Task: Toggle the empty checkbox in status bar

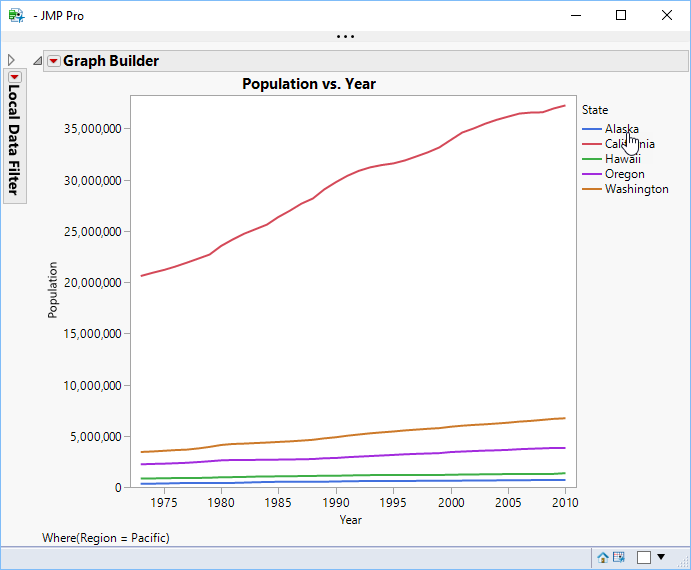Action: (643, 557)
